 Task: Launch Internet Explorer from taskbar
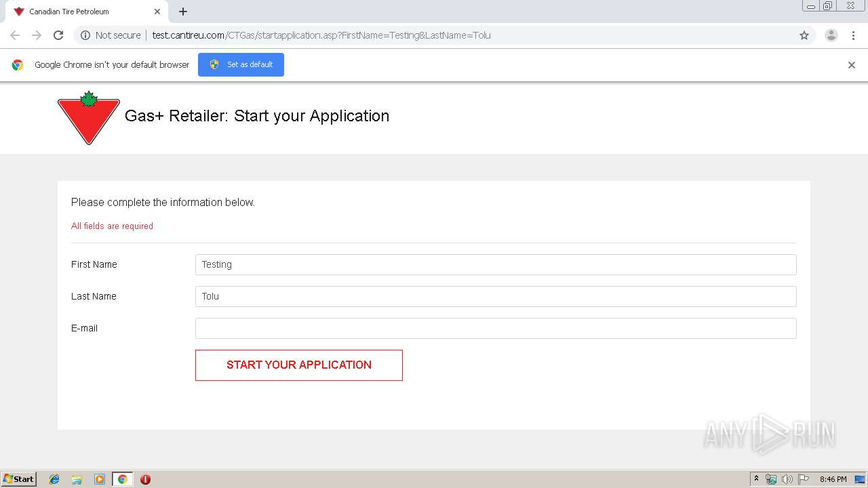[54, 479]
